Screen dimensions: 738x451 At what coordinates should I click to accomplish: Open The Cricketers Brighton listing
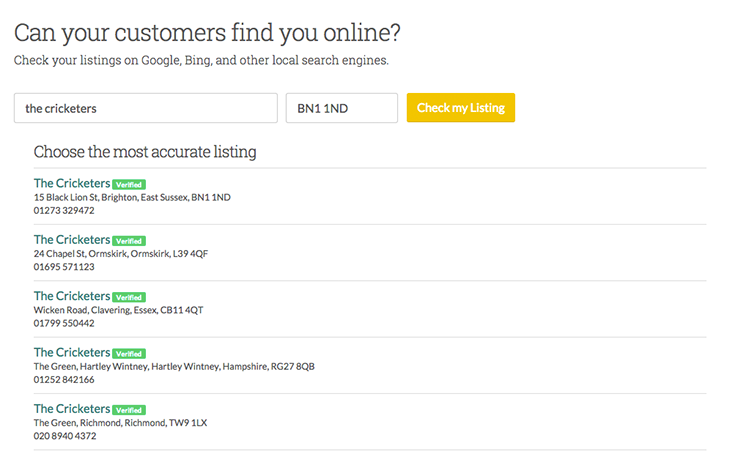tap(72, 183)
